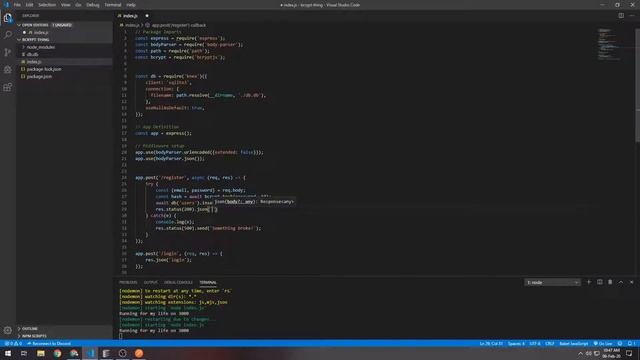
Task: Change indentation via Spaces: 4
Action: pyautogui.click(x=516, y=344)
